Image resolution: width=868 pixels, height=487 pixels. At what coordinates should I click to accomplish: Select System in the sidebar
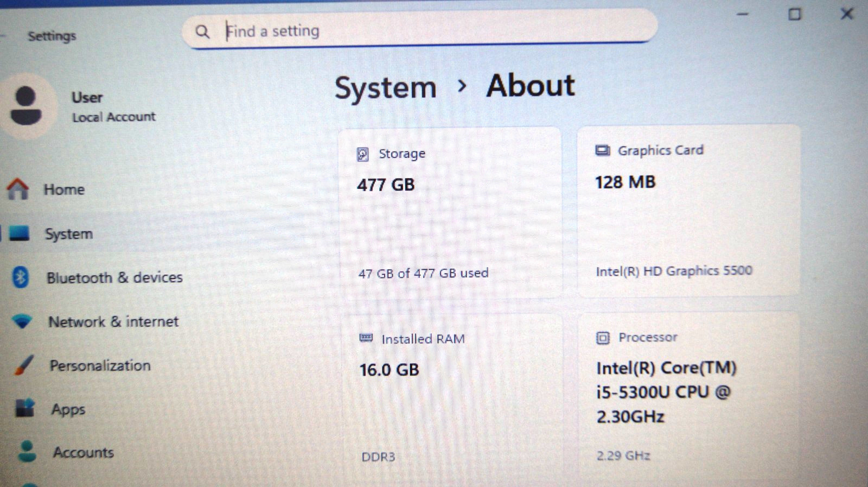pos(69,234)
